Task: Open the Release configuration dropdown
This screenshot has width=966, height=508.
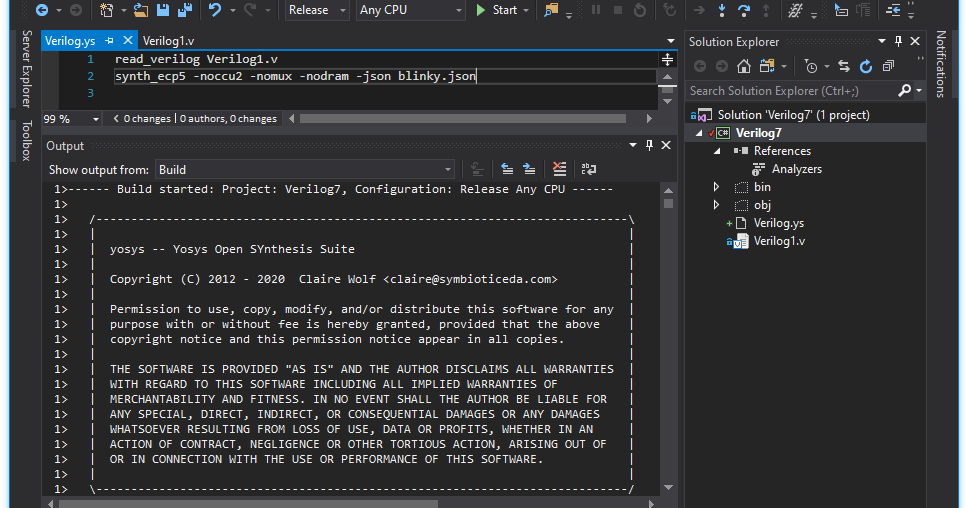Action: [317, 10]
